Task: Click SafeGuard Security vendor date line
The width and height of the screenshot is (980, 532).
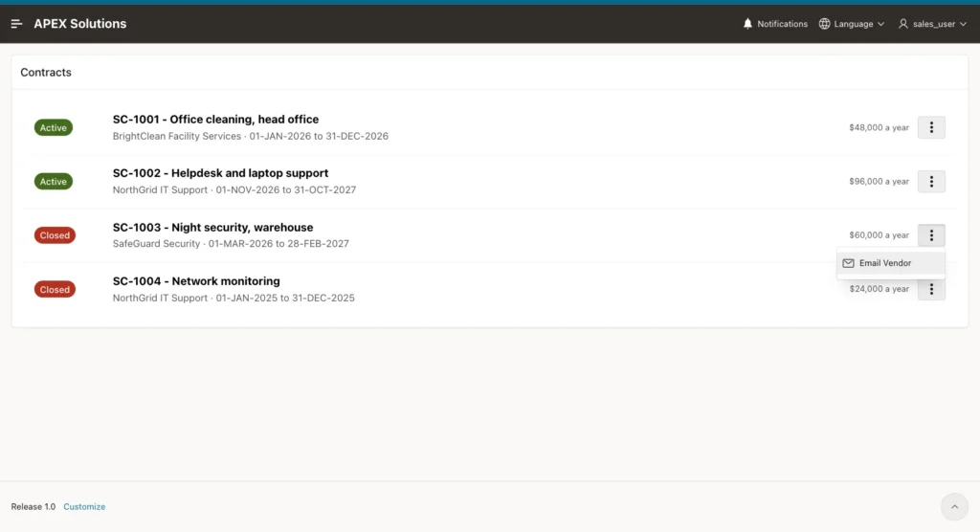Action: click(x=231, y=244)
